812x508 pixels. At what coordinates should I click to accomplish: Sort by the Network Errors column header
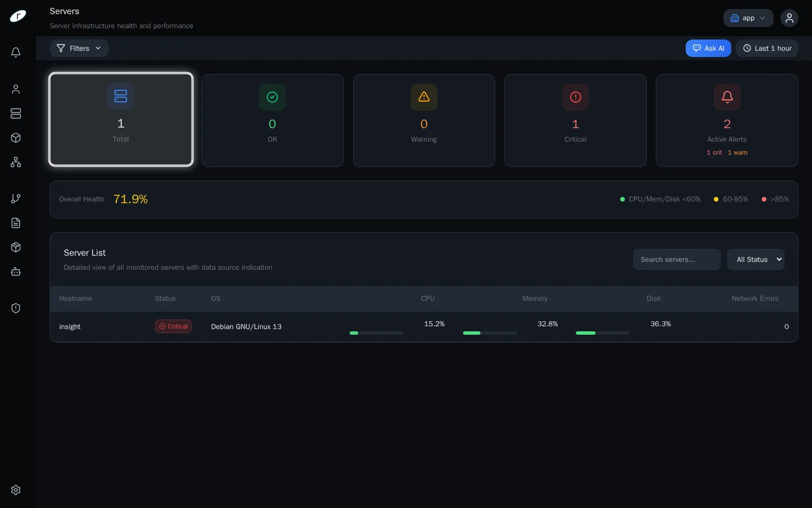755,299
